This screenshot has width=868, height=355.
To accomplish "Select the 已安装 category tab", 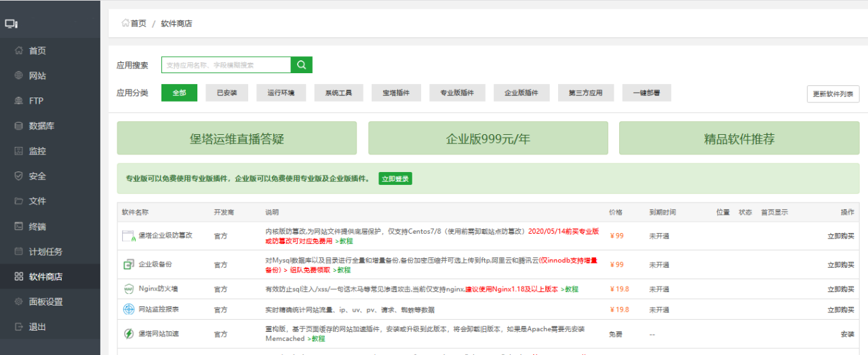I will tap(226, 93).
